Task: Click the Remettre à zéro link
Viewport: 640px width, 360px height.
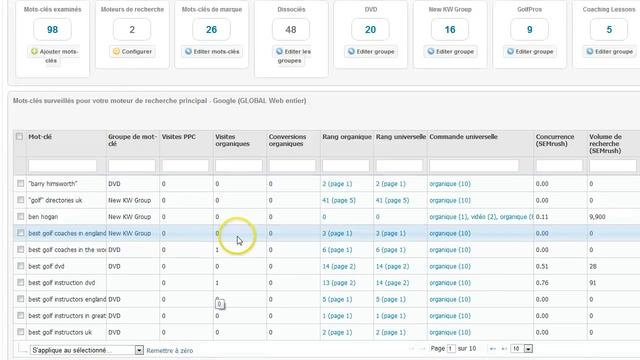Action: (x=169, y=351)
